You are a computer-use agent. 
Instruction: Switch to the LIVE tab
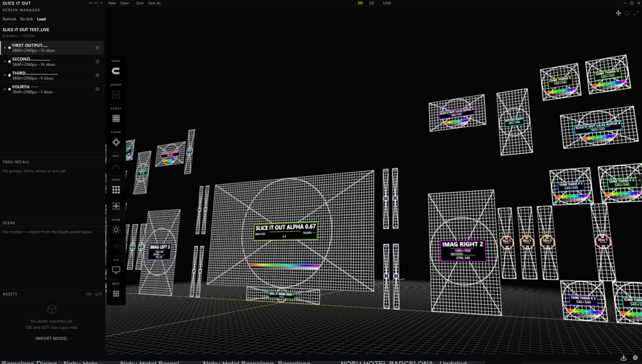[387, 3]
